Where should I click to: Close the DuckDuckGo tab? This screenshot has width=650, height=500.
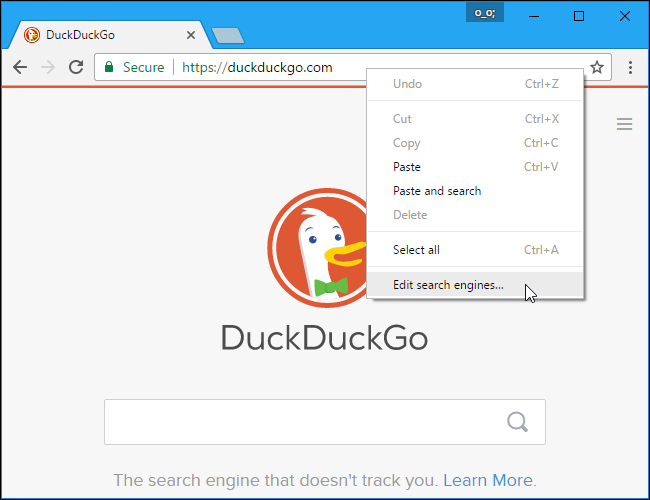[191, 35]
